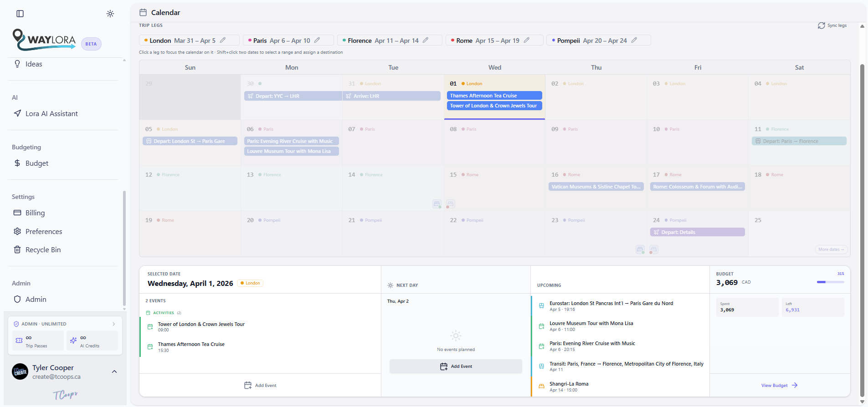Open upcoming Paris Evening River Cruise item

pos(620,346)
